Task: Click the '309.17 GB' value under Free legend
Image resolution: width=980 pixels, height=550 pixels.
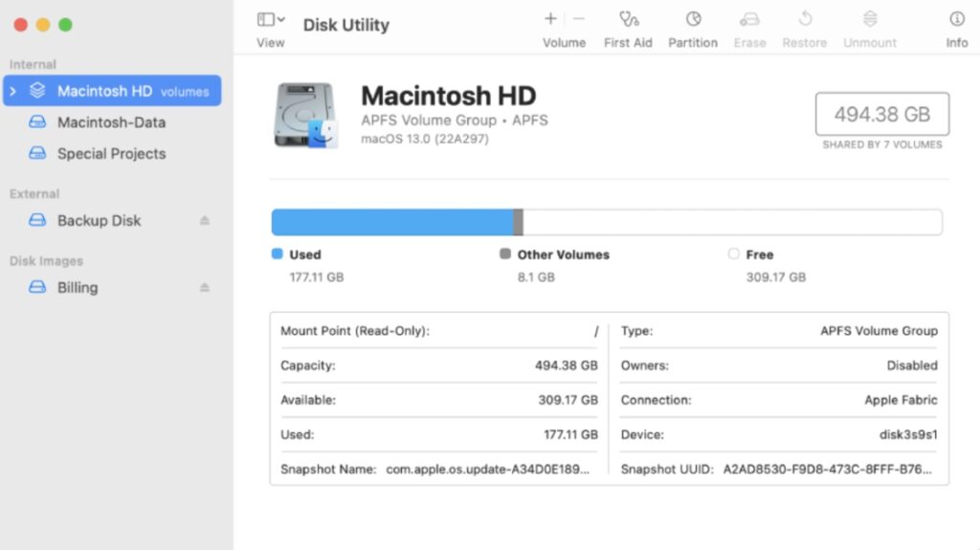Action: (775, 276)
